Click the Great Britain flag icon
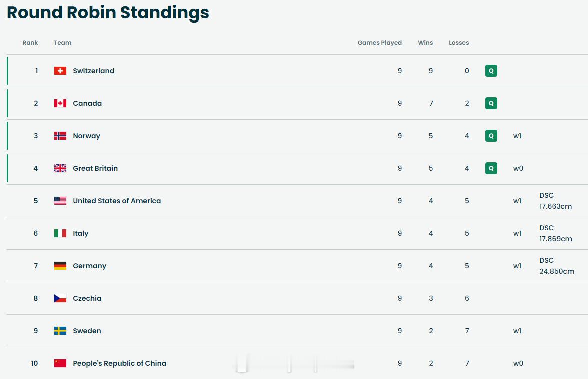Viewport: 588px width, 379px height. [60, 168]
